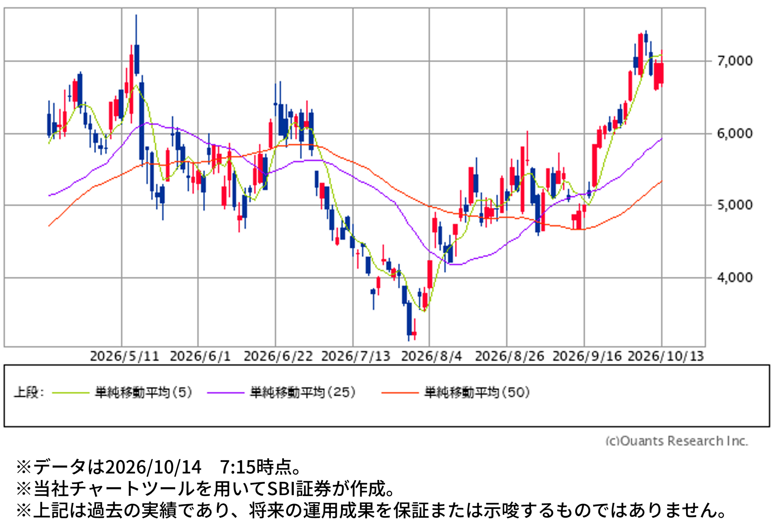The image size is (775, 532).
Task: Click the 7,000 price axis label
Action: [735, 61]
